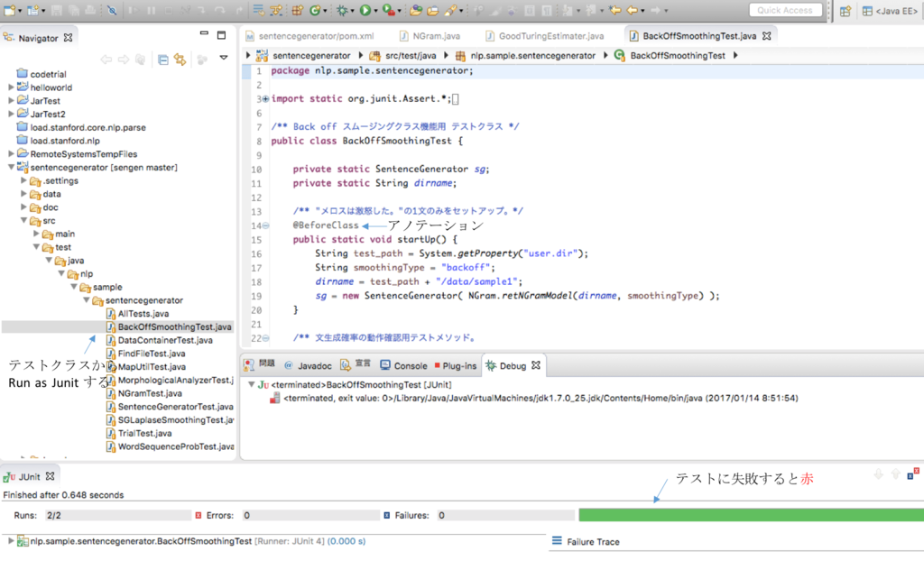Viewport: 924px width, 570px height.
Task: Open the Navigator view menu triangle
Action: click(x=224, y=58)
